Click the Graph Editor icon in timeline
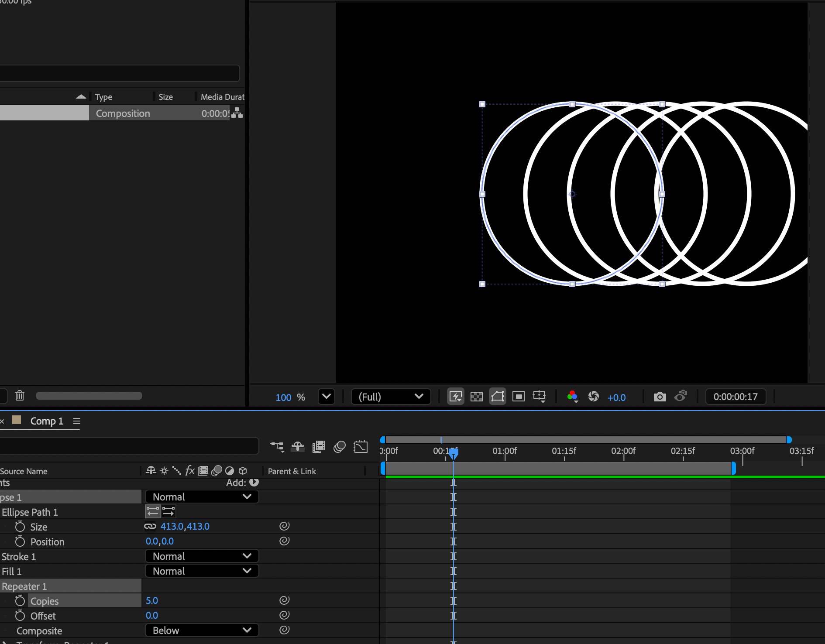The height and width of the screenshot is (644, 825). [x=361, y=447]
